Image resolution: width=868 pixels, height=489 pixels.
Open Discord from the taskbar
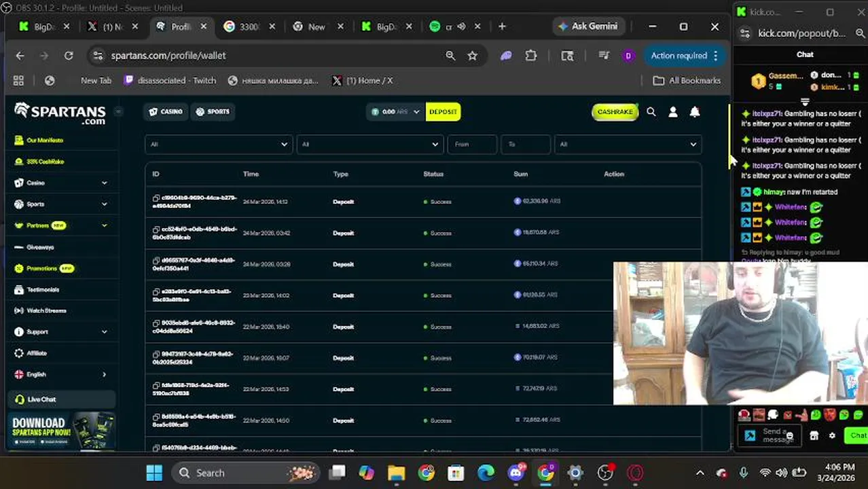516,473
